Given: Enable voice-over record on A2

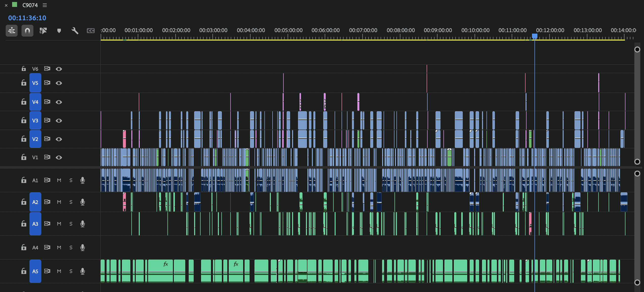Looking at the screenshot, I should click(x=83, y=202).
